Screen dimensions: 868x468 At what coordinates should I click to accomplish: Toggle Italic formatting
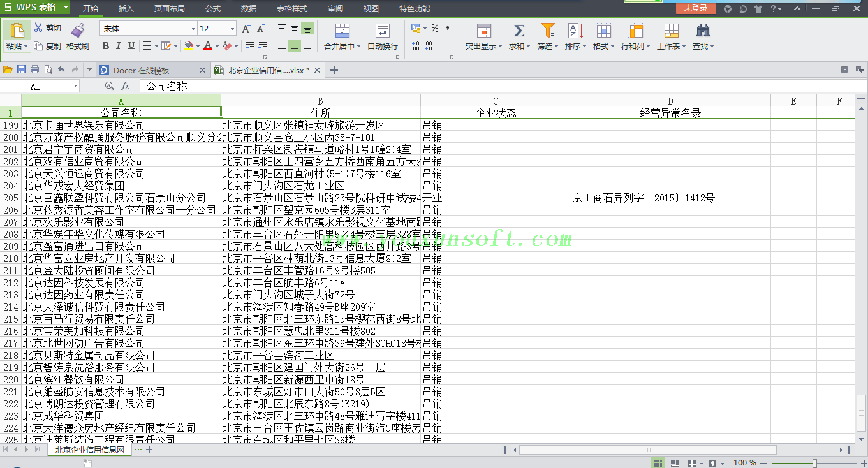[x=119, y=46]
